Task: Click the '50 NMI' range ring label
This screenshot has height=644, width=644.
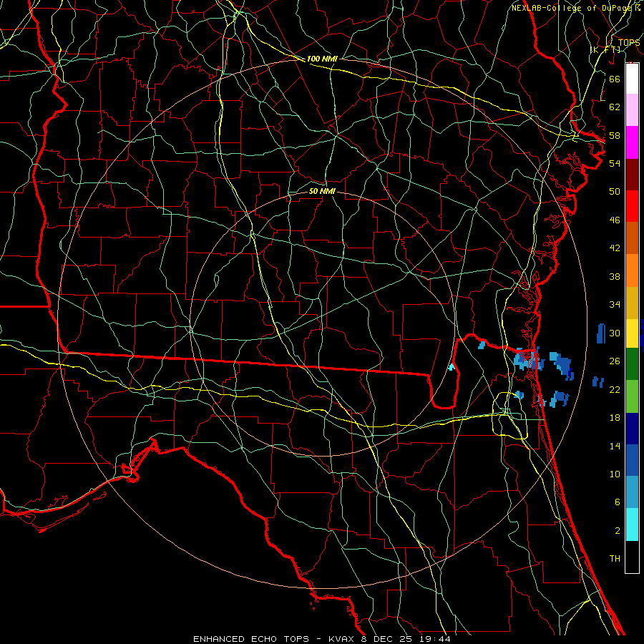Action: (x=322, y=191)
